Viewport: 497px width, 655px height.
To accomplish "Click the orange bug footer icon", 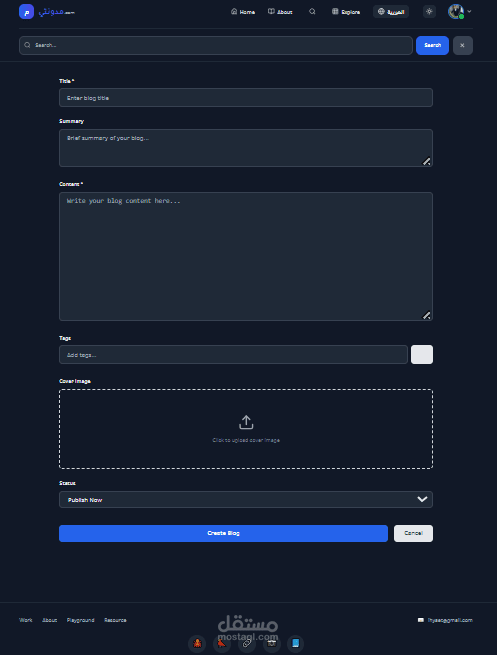I will point(197,643).
